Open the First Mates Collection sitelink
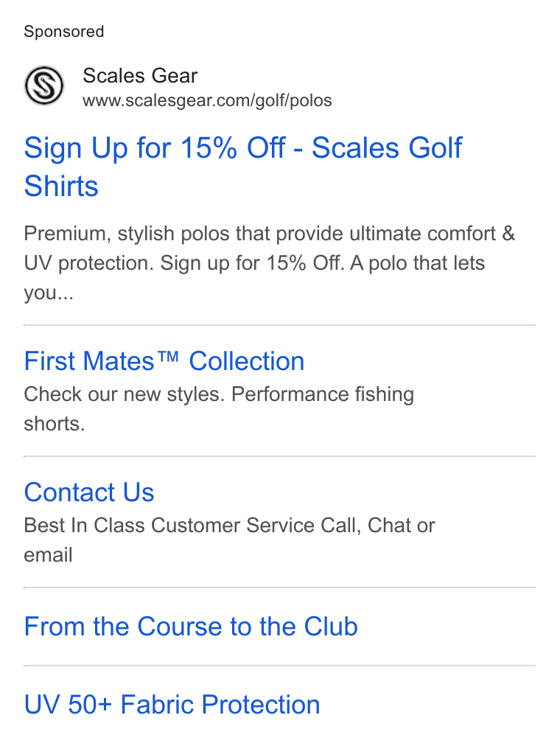 [x=164, y=361]
